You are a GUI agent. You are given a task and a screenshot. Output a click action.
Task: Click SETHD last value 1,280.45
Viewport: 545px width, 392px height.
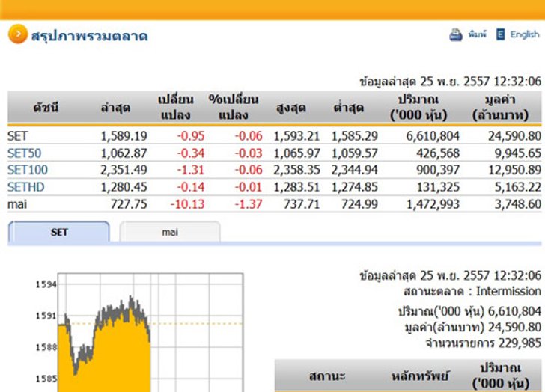(124, 187)
